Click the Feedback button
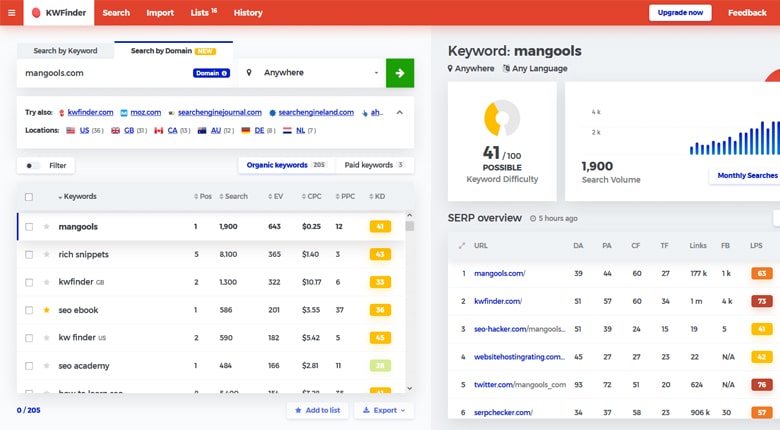The height and width of the screenshot is (430, 780). [747, 13]
